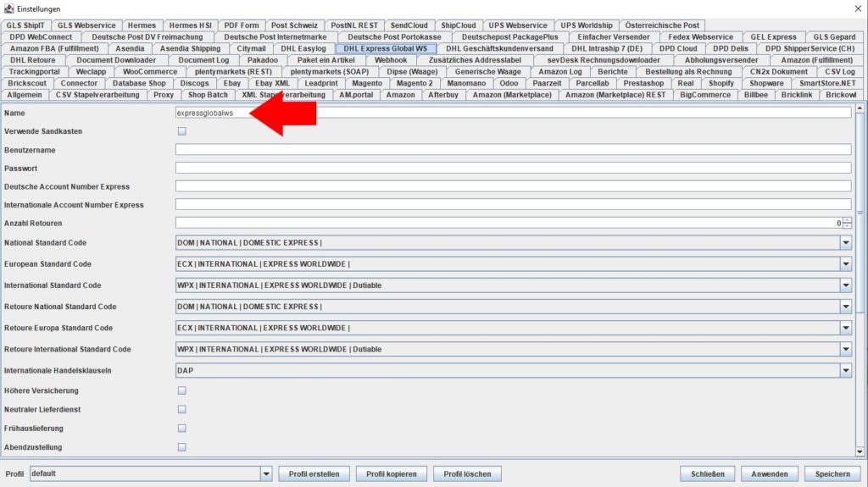
Task: Open the Profil default dropdown
Action: click(266, 473)
